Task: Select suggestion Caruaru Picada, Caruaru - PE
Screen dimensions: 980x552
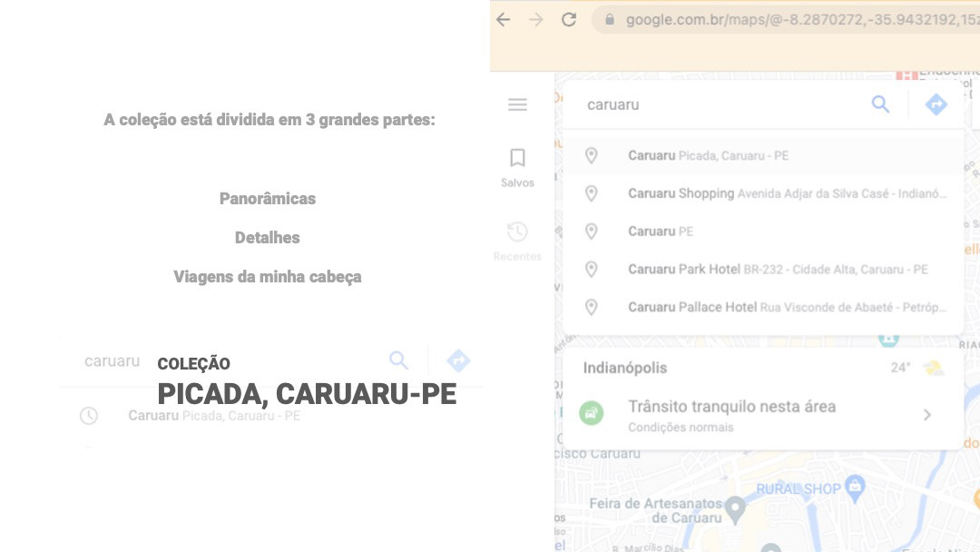Action: click(x=764, y=155)
